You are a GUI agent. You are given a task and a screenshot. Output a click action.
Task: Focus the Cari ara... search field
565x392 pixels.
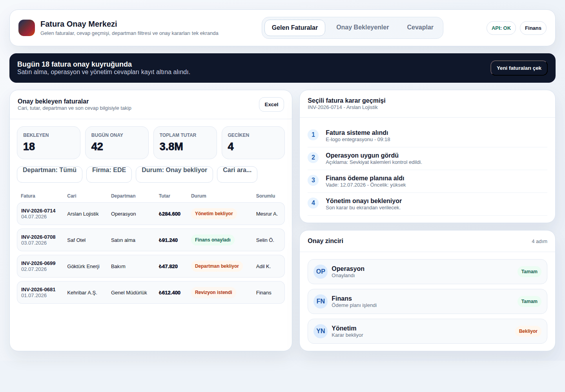(237, 174)
